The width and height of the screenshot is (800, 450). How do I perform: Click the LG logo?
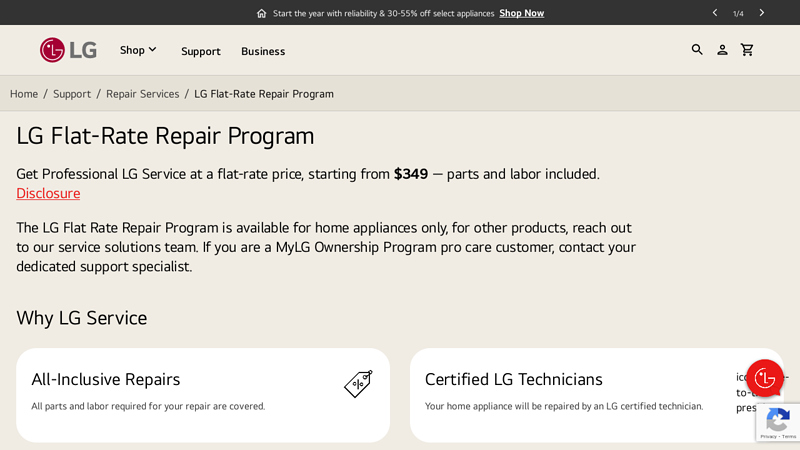68,50
